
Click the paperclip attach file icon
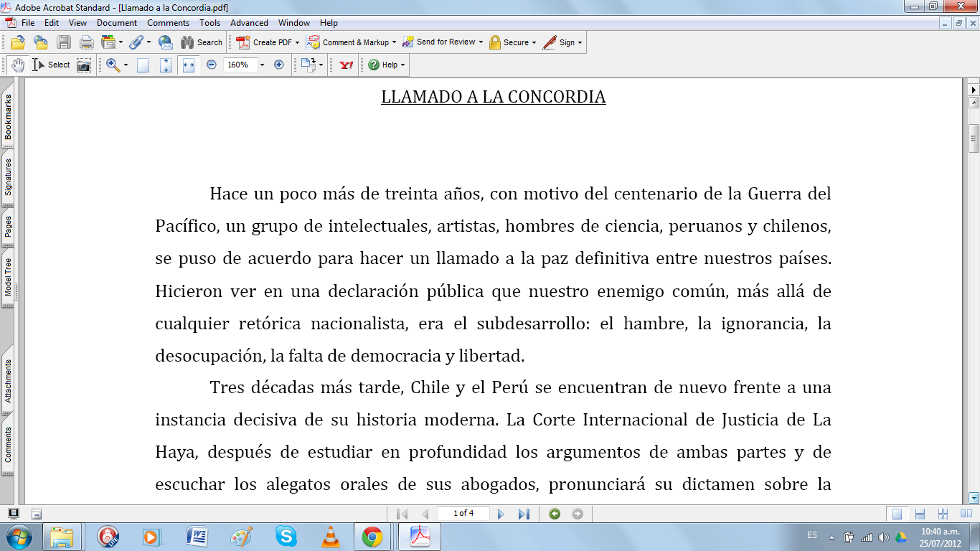136,42
